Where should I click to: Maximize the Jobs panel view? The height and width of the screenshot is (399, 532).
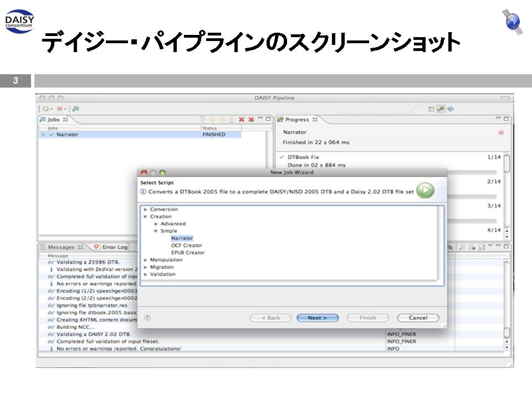268,119
